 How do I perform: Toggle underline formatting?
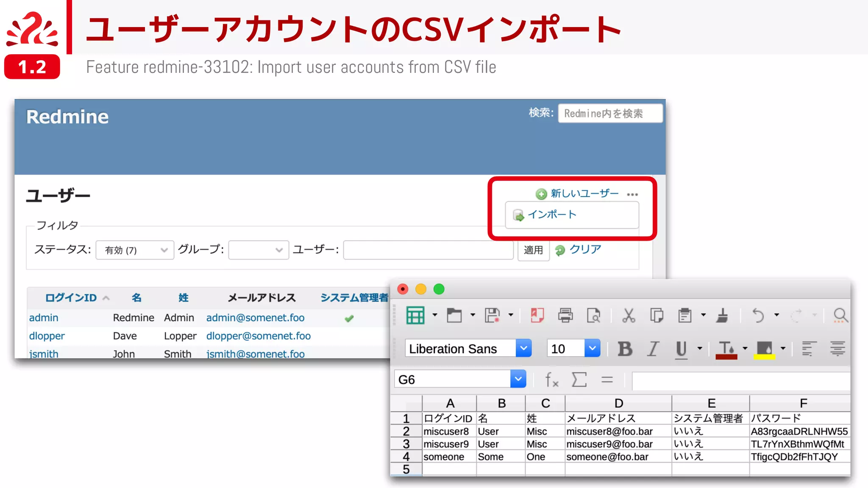point(681,350)
